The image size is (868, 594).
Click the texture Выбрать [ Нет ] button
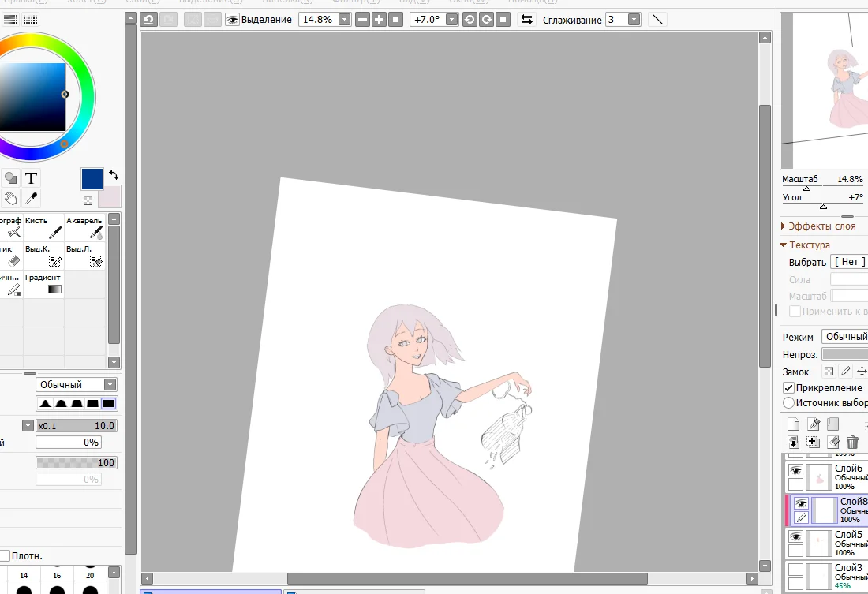click(x=850, y=262)
